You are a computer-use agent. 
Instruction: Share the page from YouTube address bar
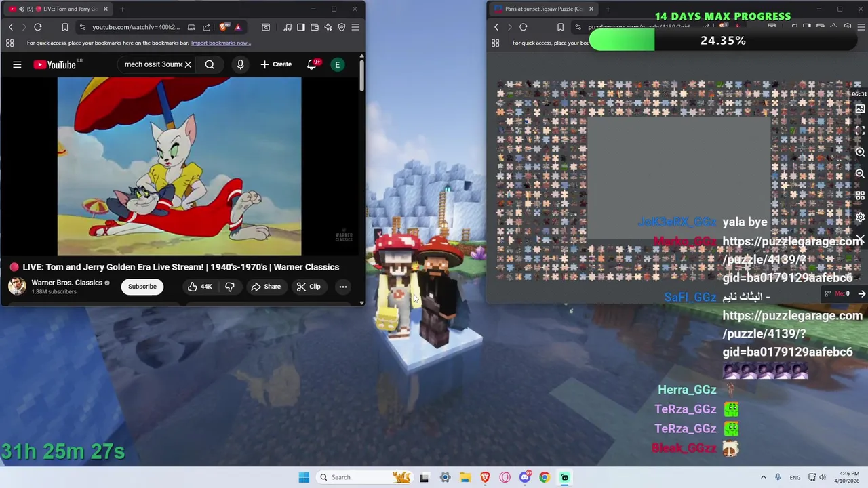tap(206, 27)
